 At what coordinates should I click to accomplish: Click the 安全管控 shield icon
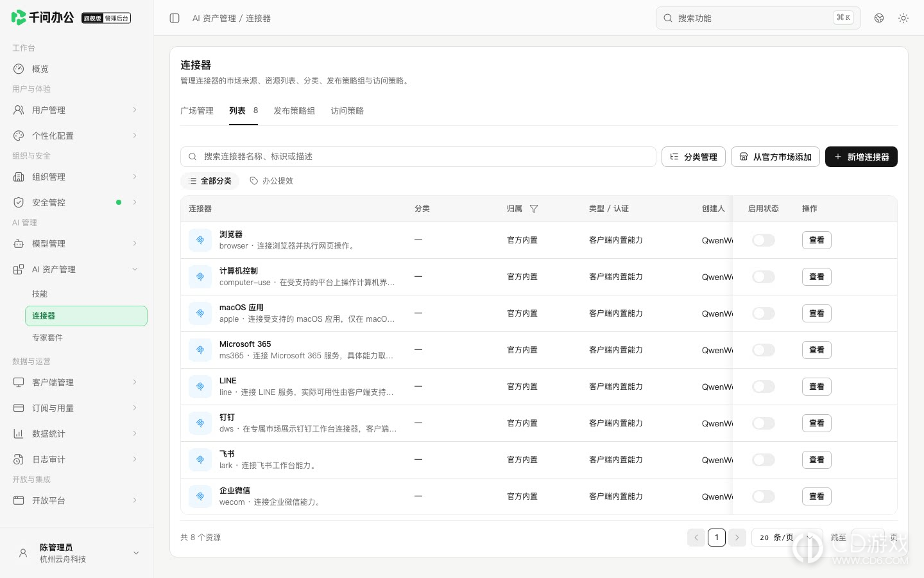pos(19,202)
